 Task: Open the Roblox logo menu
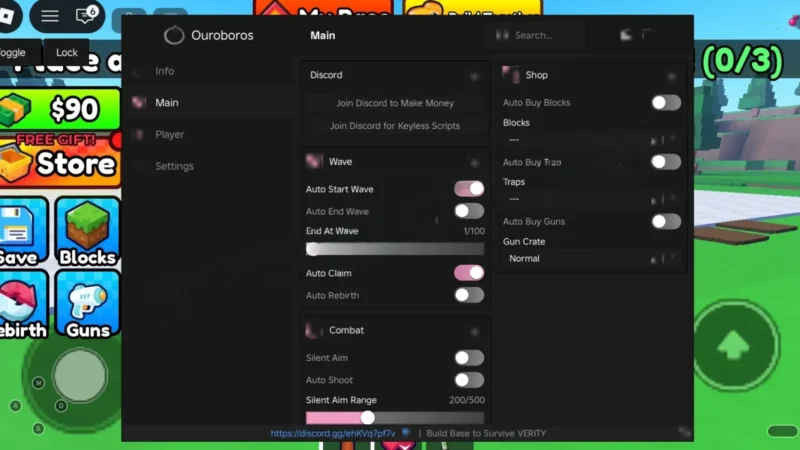[x=7, y=15]
